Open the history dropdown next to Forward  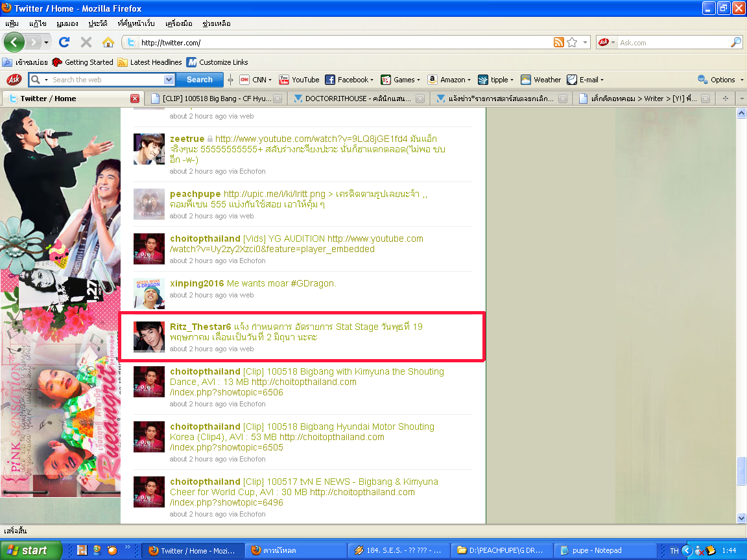coord(46,42)
